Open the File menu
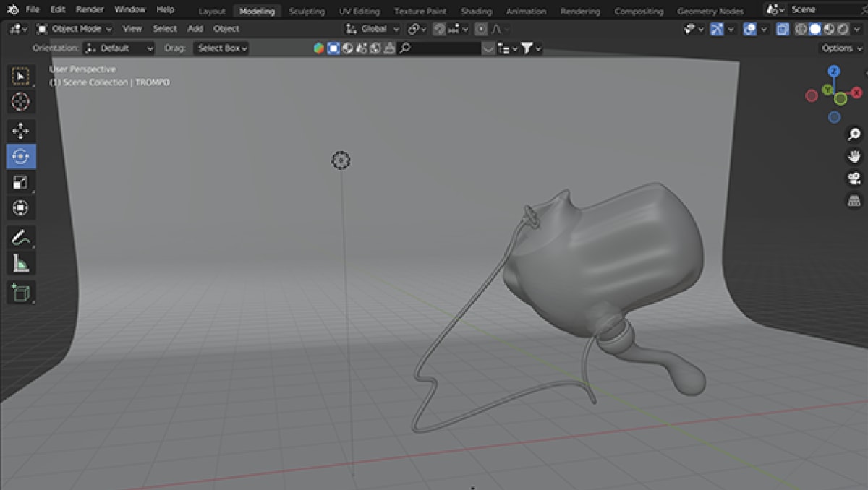The height and width of the screenshot is (490, 868). tap(33, 9)
